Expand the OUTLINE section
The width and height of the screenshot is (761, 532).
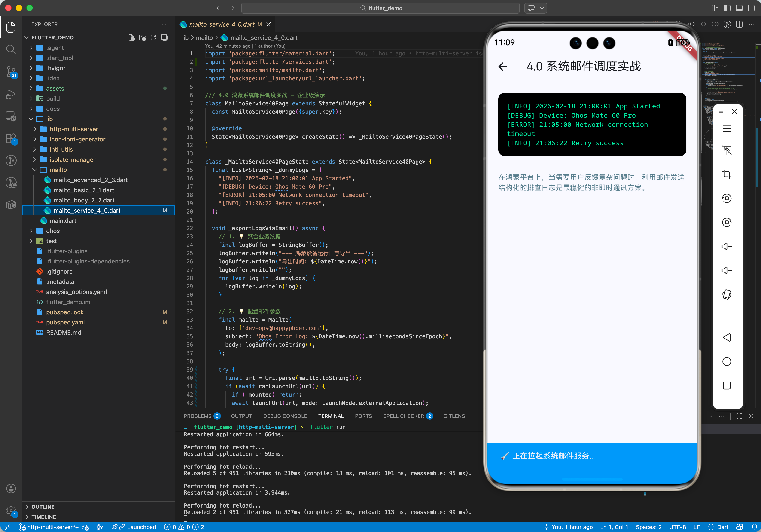pos(43,507)
